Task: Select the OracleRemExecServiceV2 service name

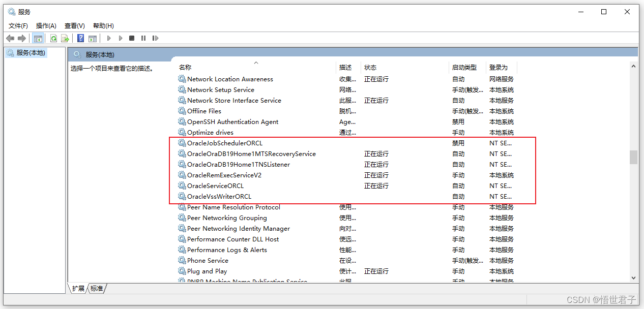Action: [x=224, y=175]
